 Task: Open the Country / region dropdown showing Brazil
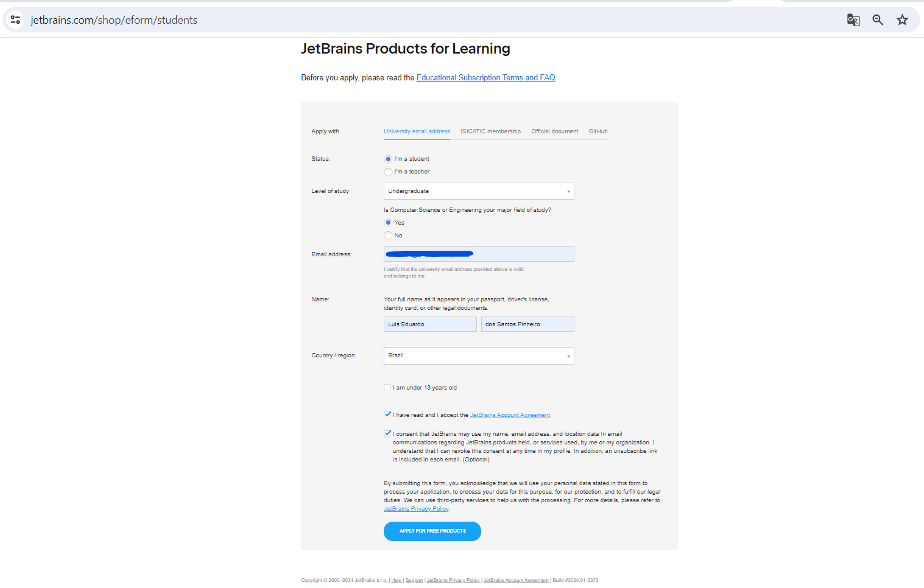pos(479,355)
